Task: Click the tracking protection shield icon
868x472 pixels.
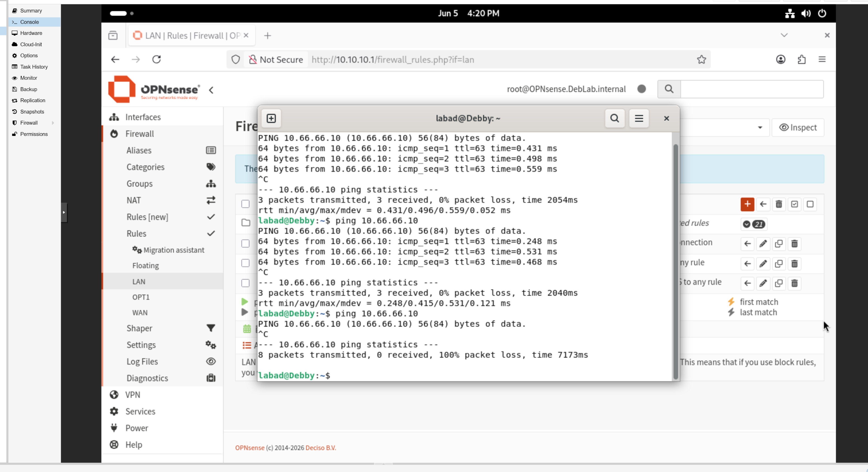Action: click(x=236, y=60)
